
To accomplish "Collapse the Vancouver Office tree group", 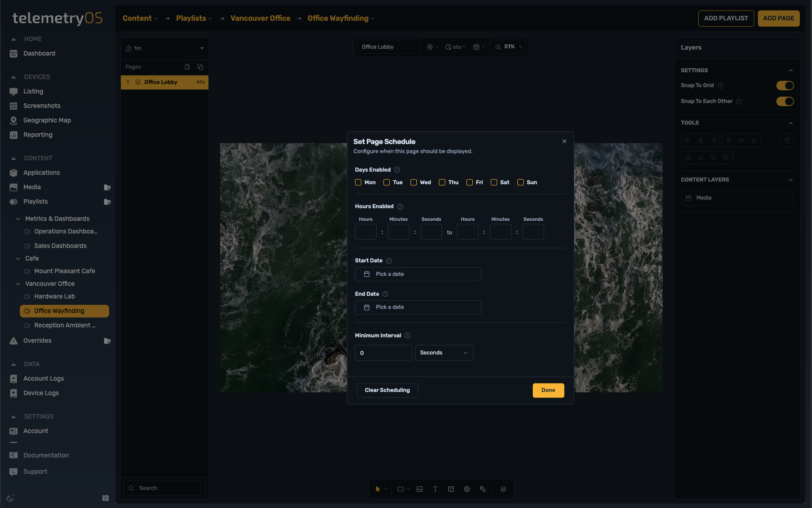I will click(18, 284).
